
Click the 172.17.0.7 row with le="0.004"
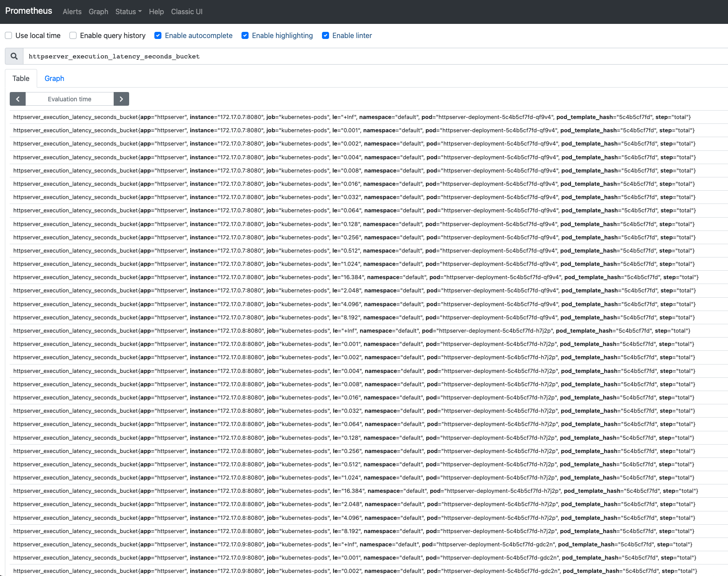(x=369, y=157)
